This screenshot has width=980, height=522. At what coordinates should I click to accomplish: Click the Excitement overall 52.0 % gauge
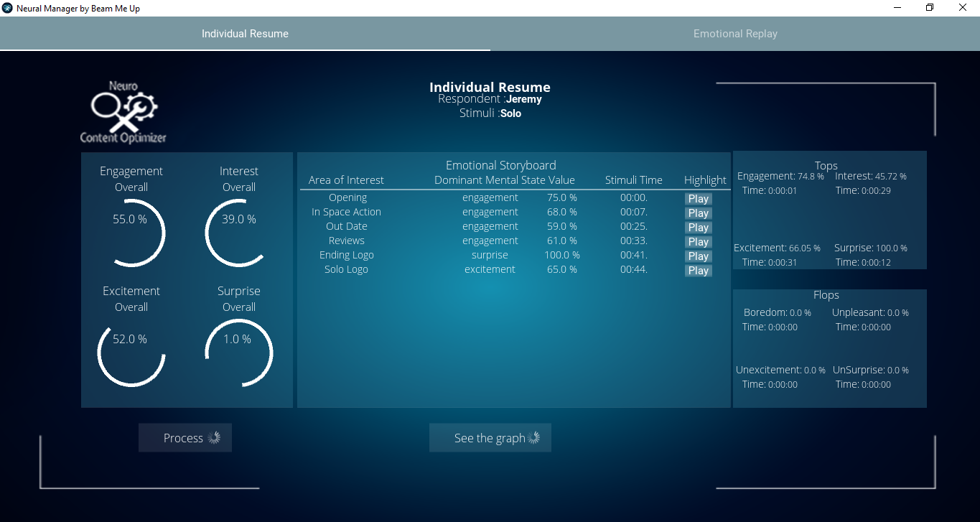(131, 353)
